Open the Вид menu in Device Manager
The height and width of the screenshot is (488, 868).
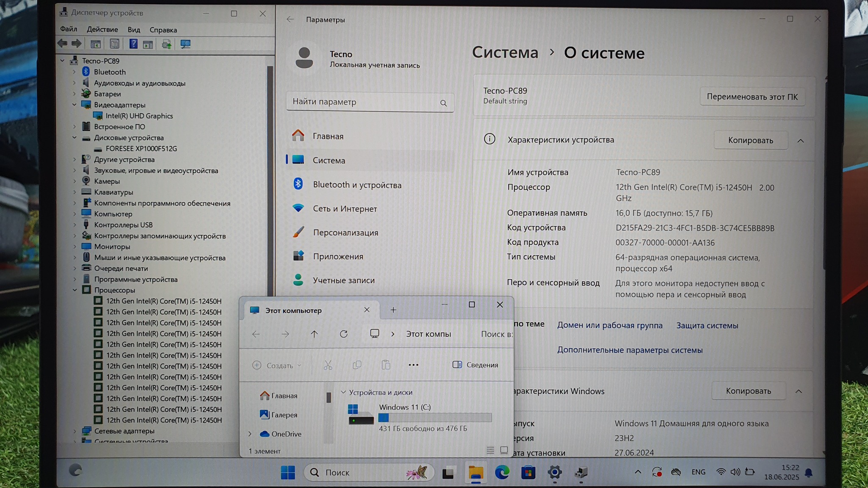tap(134, 30)
